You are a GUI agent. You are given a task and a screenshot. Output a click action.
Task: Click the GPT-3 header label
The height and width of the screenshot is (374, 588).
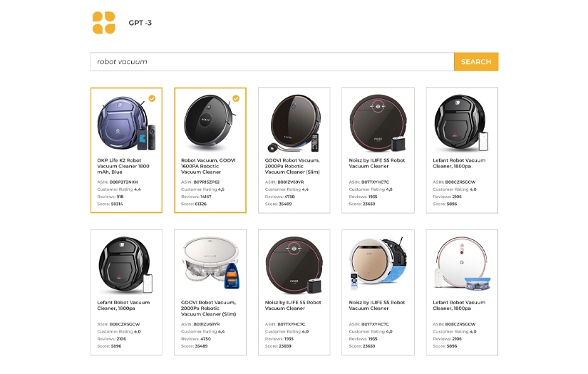tap(140, 23)
